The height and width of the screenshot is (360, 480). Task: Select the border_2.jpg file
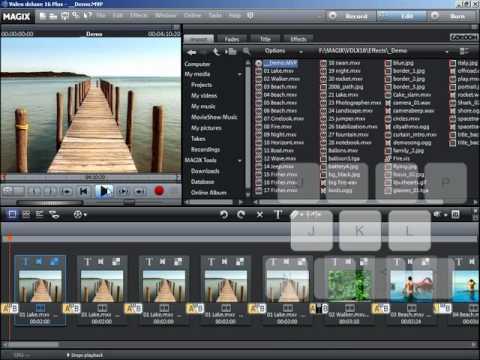tap(405, 79)
